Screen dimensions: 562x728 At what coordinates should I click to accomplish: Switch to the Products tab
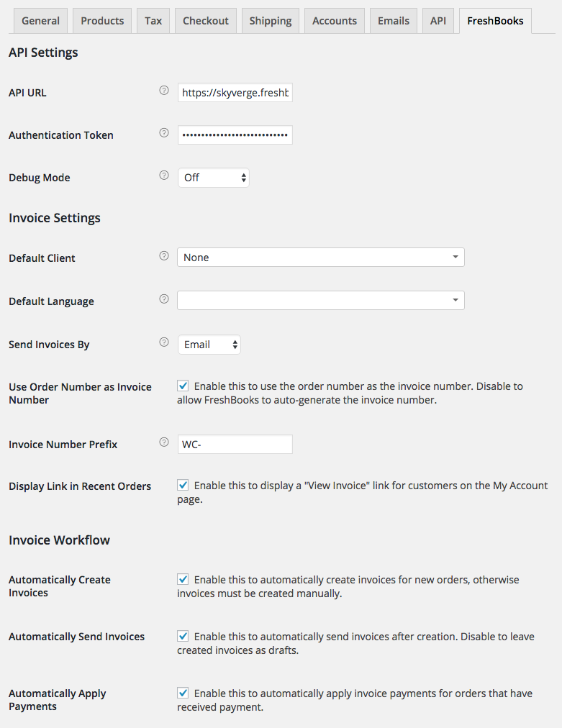click(102, 21)
